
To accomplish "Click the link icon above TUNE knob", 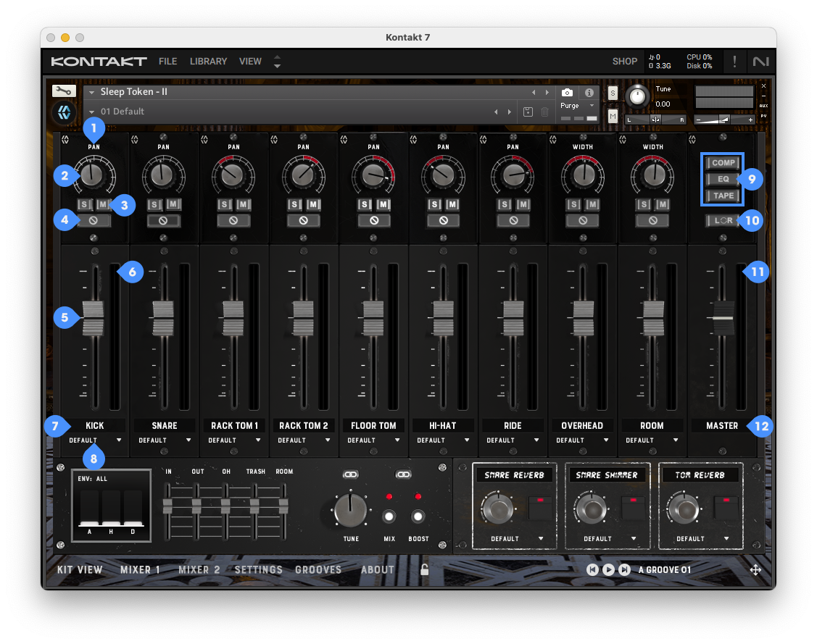I will pyautogui.click(x=352, y=474).
